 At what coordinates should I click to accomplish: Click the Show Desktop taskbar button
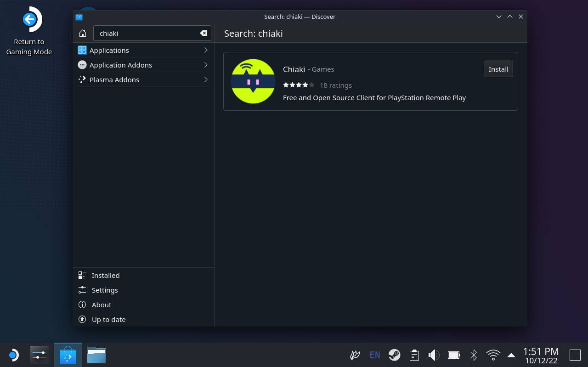tap(575, 355)
